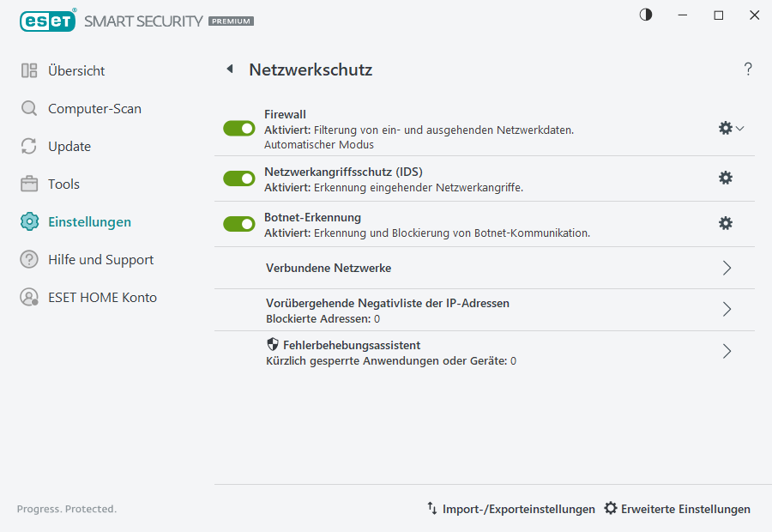
Task: Expand the Firewall gear dropdown arrow
Action: click(739, 127)
